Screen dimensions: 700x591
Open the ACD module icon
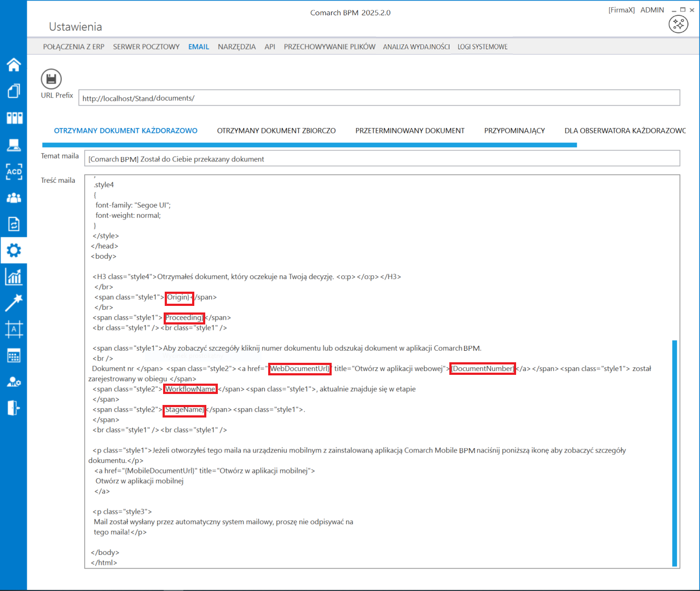(14, 171)
